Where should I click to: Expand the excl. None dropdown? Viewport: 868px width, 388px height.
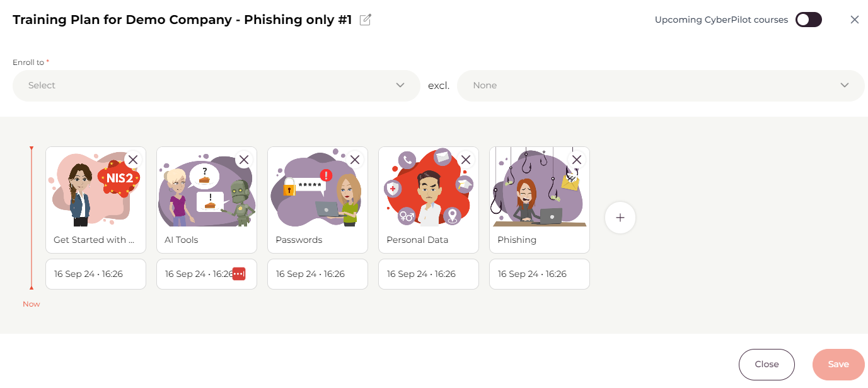tap(660, 85)
